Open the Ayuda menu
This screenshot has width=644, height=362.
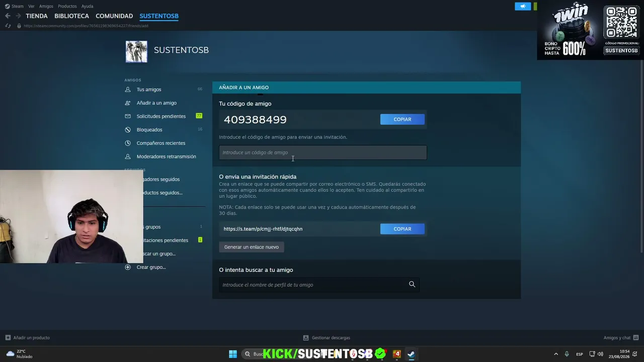[x=87, y=6]
